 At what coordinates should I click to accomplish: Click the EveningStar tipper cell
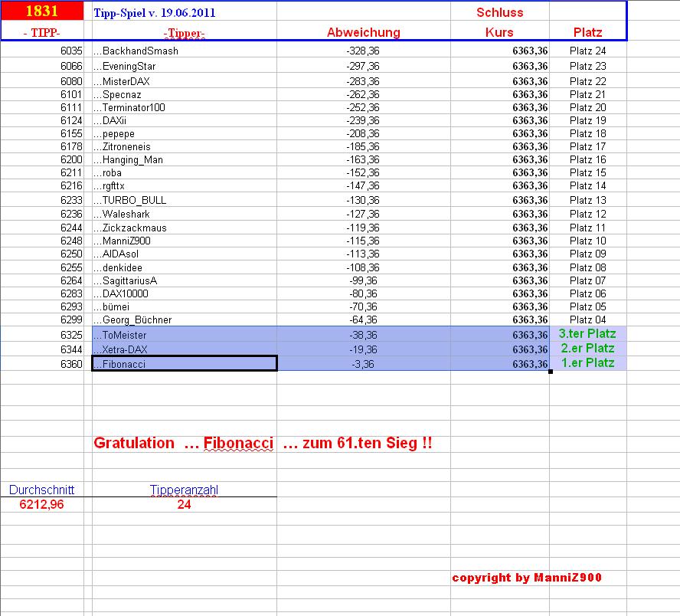point(185,66)
